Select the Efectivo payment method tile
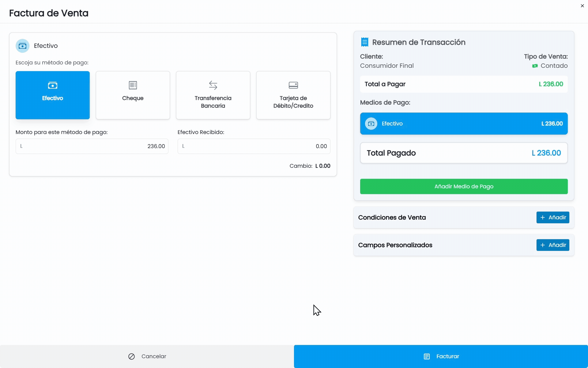 pos(53,95)
